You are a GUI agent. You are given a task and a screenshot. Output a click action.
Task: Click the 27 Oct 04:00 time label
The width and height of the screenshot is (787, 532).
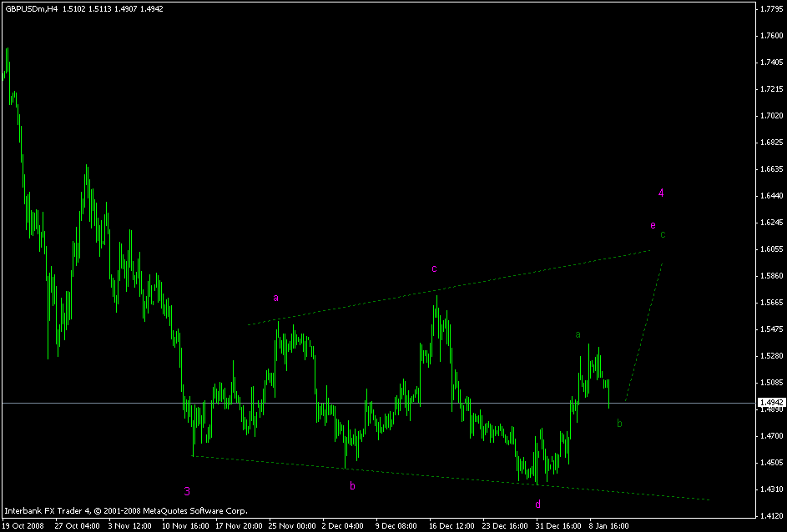[76, 525]
